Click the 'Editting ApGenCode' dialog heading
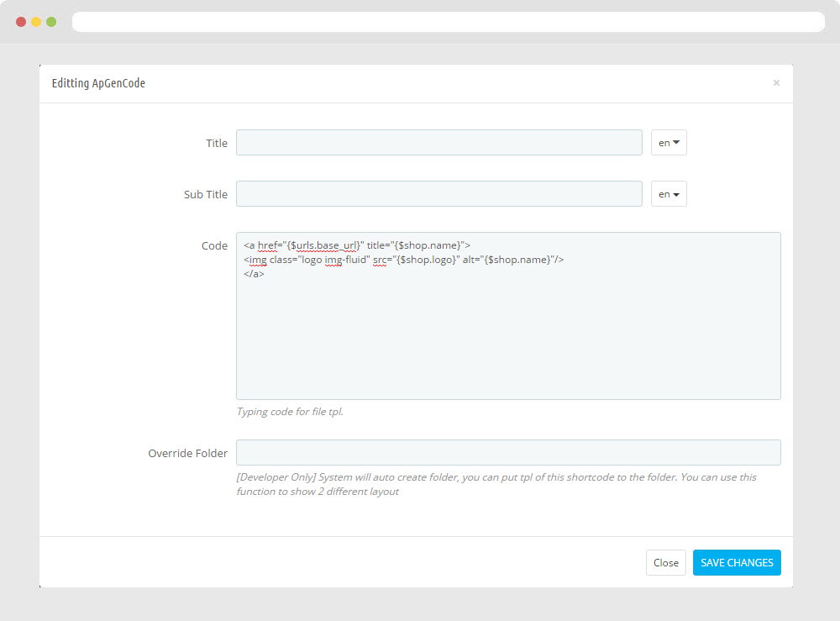 coord(98,83)
